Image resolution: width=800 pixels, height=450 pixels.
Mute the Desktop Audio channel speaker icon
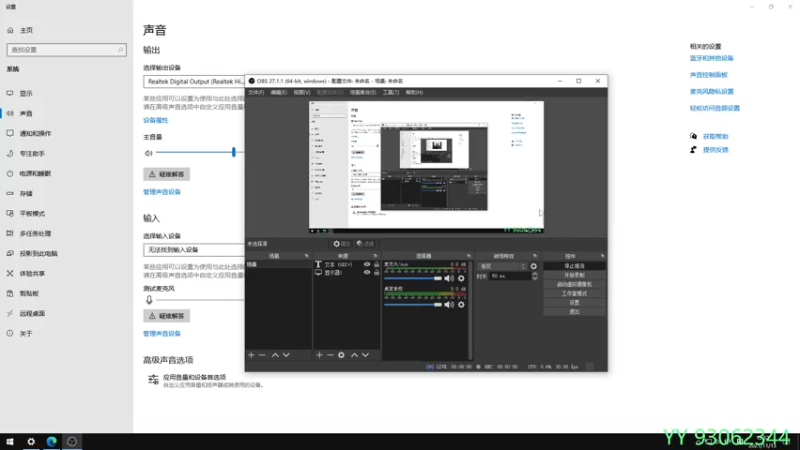pyautogui.click(x=449, y=305)
